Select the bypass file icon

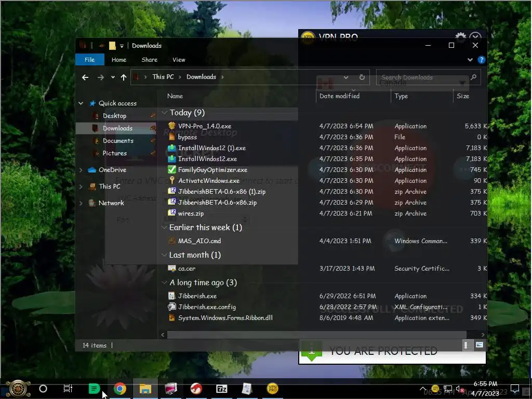coord(172,137)
